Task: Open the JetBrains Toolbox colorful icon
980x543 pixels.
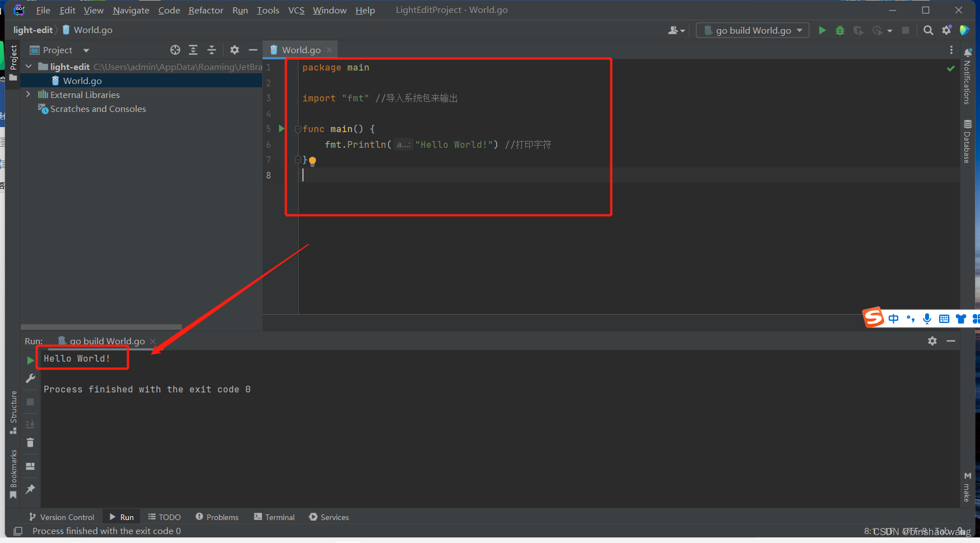Action: tap(964, 30)
